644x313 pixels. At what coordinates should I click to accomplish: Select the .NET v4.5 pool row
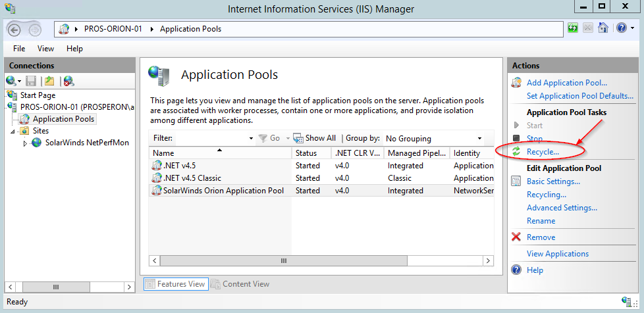(321, 165)
